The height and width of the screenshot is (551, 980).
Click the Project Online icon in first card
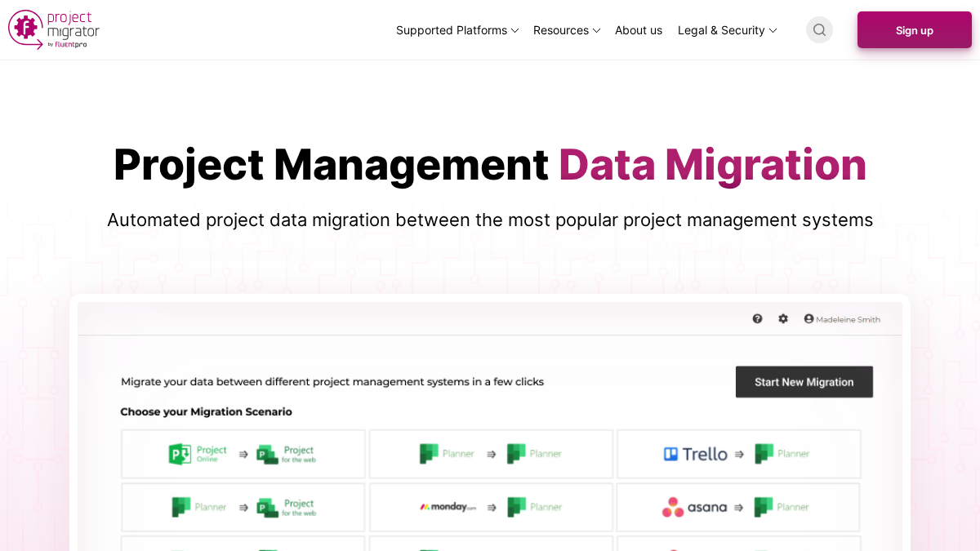click(180, 454)
